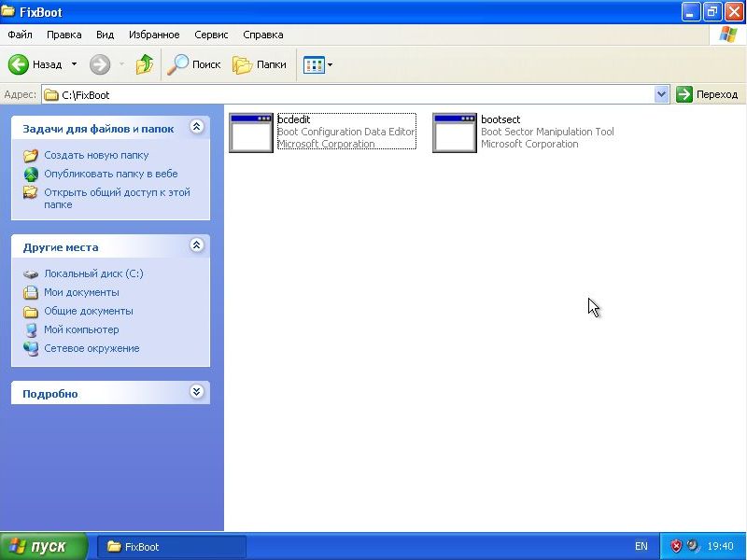The height and width of the screenshot is (560, 747).
Task: Click the Создать новую папку link
Action: [96, 155]
